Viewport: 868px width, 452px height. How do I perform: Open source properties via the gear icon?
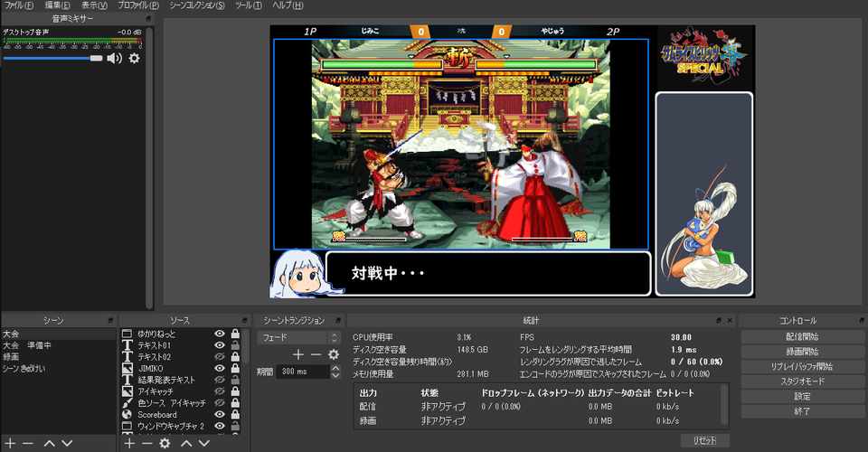click(165, 443)
